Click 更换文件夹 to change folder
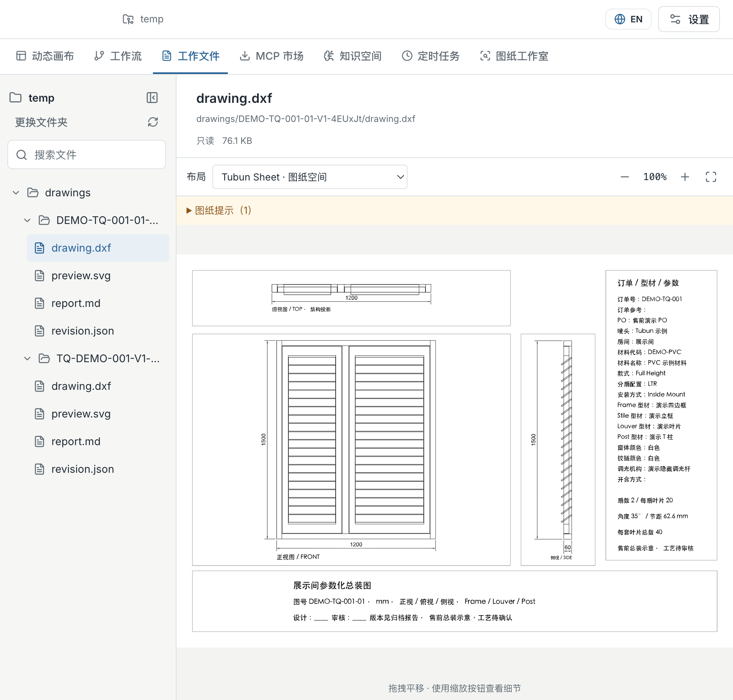This screenshot has width=733, height=700. click(x=41, y=122)
